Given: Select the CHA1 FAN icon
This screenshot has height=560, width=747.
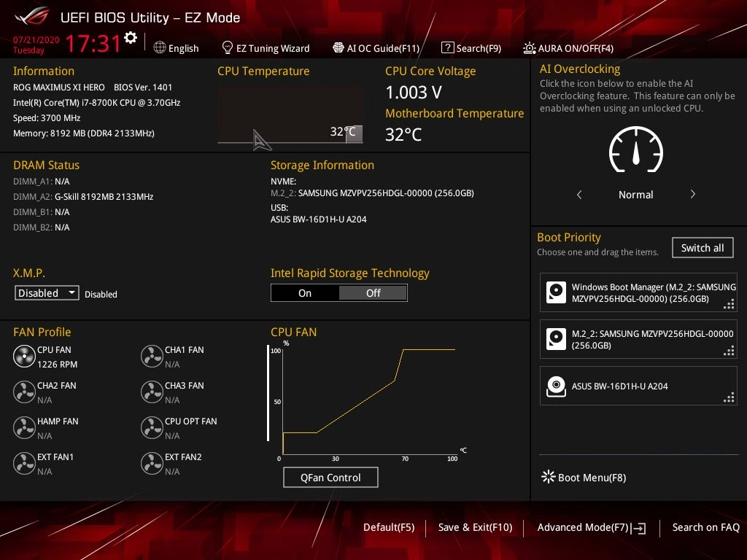Looking at the screenshot, I should [x=152, y=357].
